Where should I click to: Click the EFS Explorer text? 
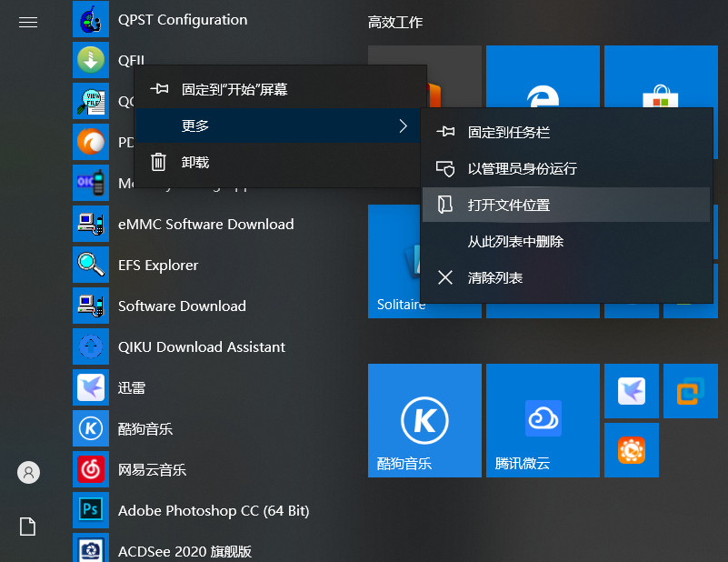point(158,266)
